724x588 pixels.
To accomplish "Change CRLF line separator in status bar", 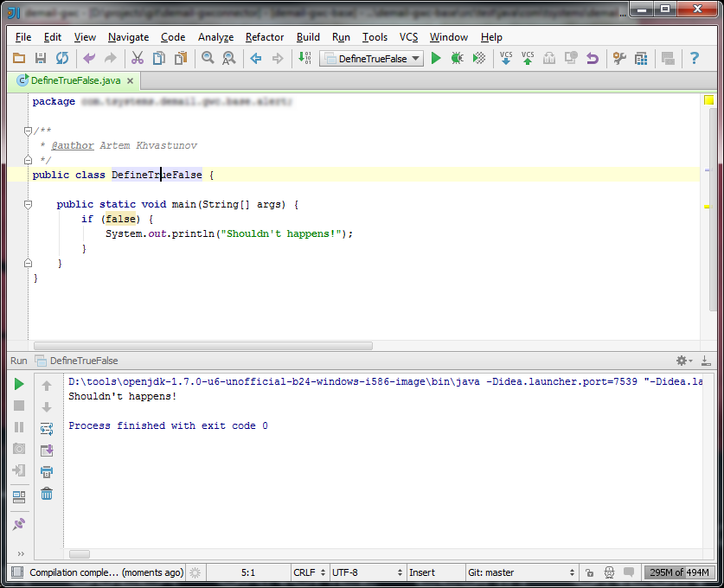I will (x=309, y=572).
